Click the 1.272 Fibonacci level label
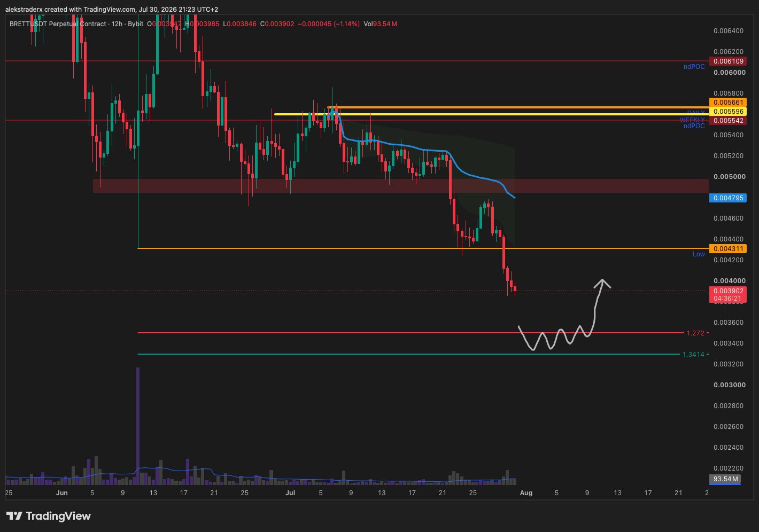 [x=695, y=333]
